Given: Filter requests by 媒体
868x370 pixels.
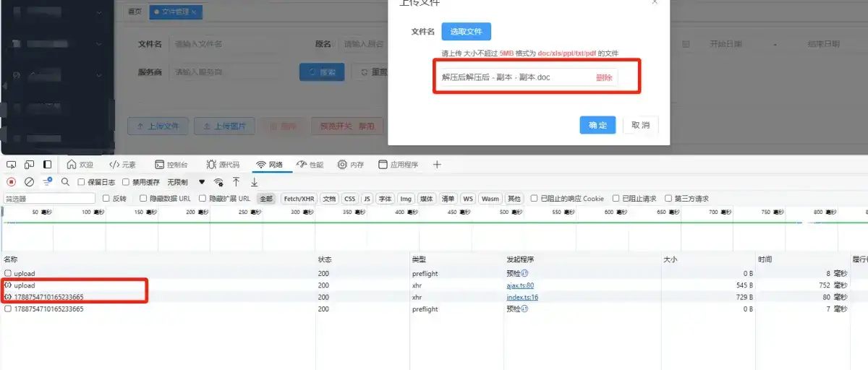Looking at the screenshot, I should 427,199.
